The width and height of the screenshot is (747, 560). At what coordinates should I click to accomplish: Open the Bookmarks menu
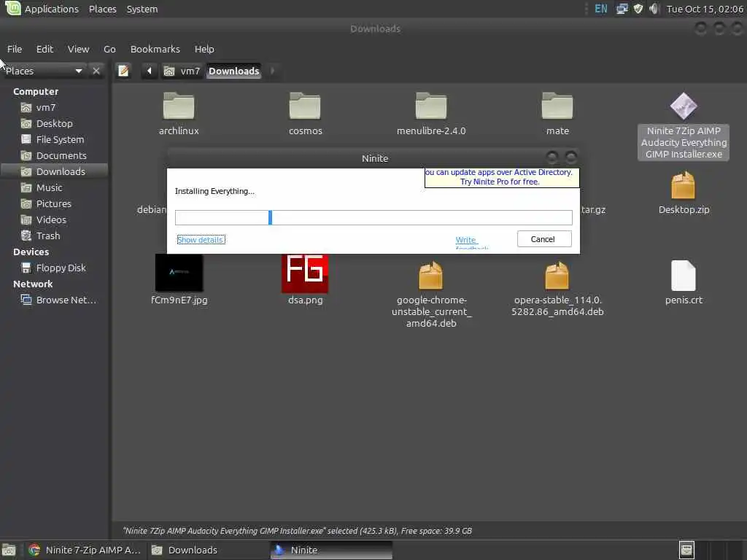(155, 49)
